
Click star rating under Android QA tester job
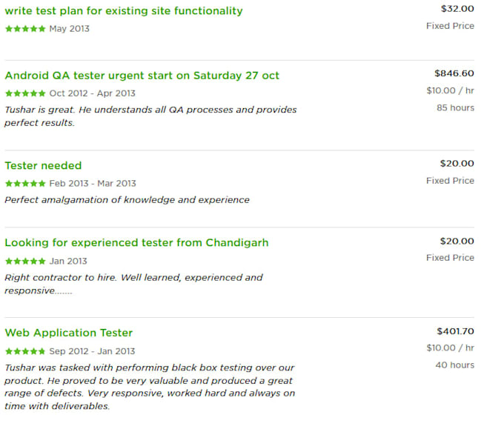click(x=24, y=94)
